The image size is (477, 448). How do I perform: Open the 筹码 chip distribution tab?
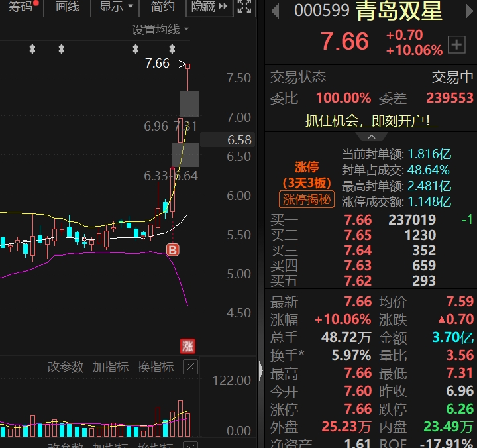point(21,7)
